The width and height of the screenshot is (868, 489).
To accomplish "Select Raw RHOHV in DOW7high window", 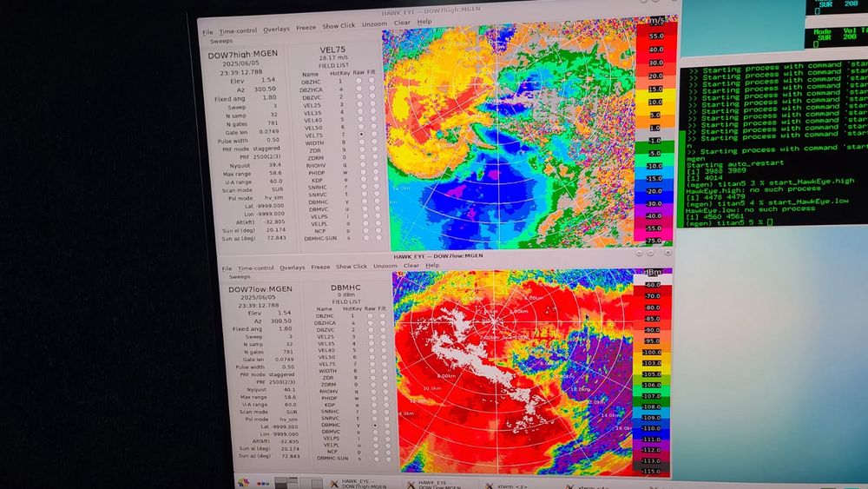I will 363,164.
